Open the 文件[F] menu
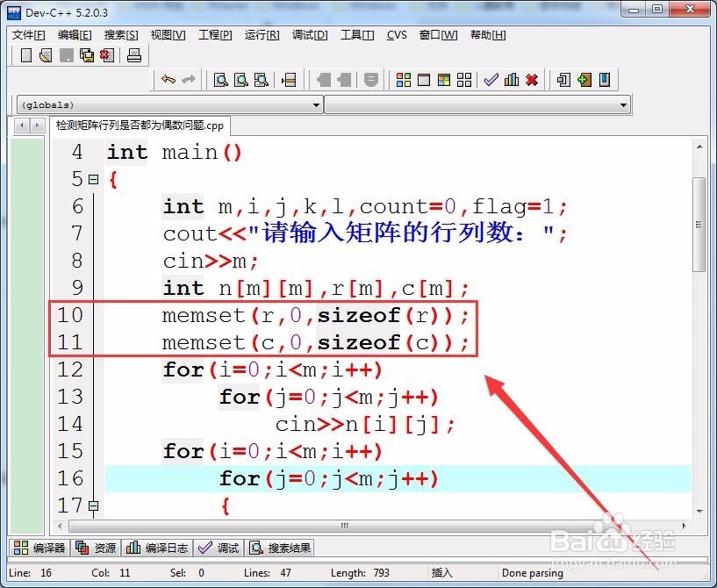The image size is (717, 588). point(28,35)
